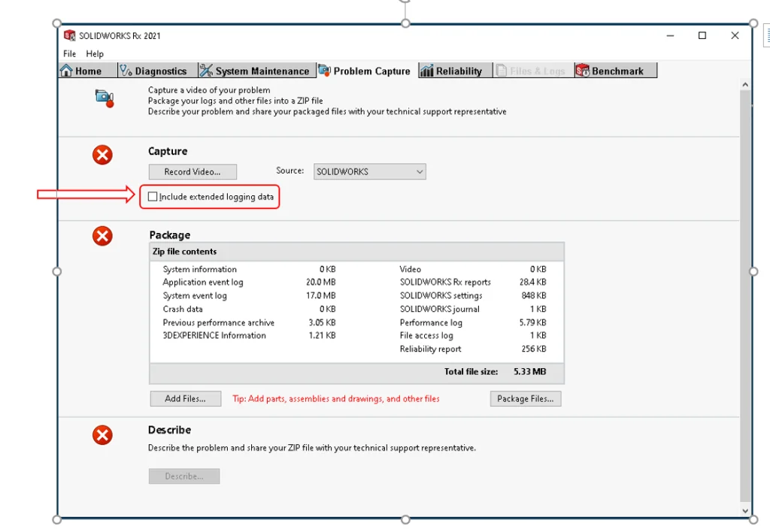Click the Add Files button
This screenshot has height=532, width=770.
click(x=185, y=398)
